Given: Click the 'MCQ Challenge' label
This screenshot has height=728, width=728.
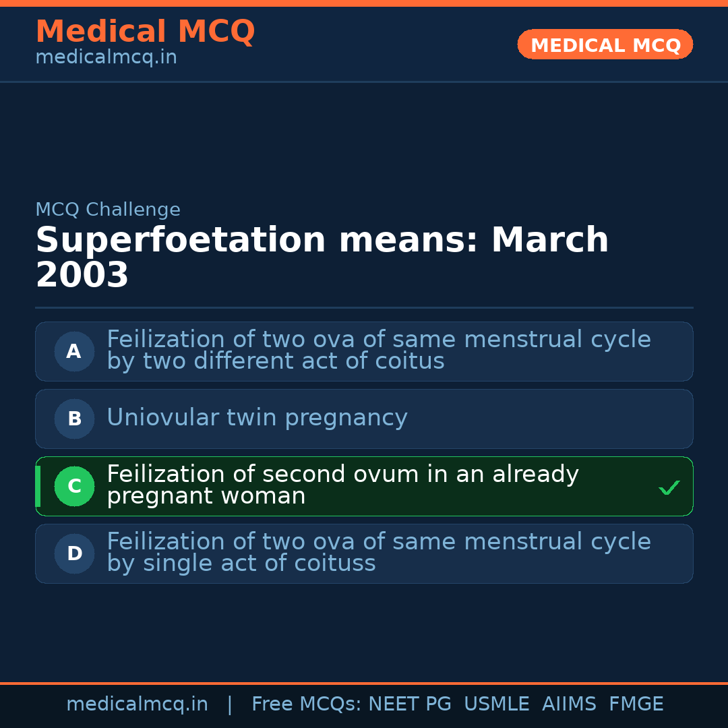Looking at the screenshot, I should pos(108,210).
